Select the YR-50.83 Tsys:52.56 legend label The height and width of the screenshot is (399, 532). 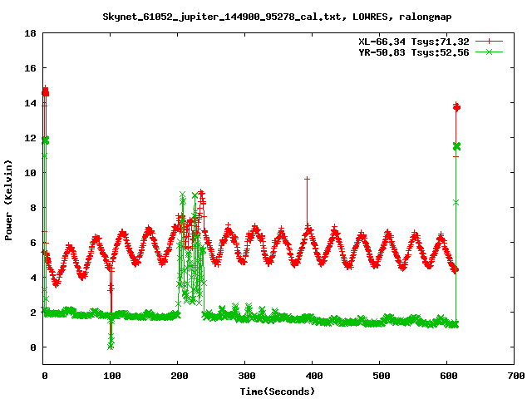tap(407, 52)
